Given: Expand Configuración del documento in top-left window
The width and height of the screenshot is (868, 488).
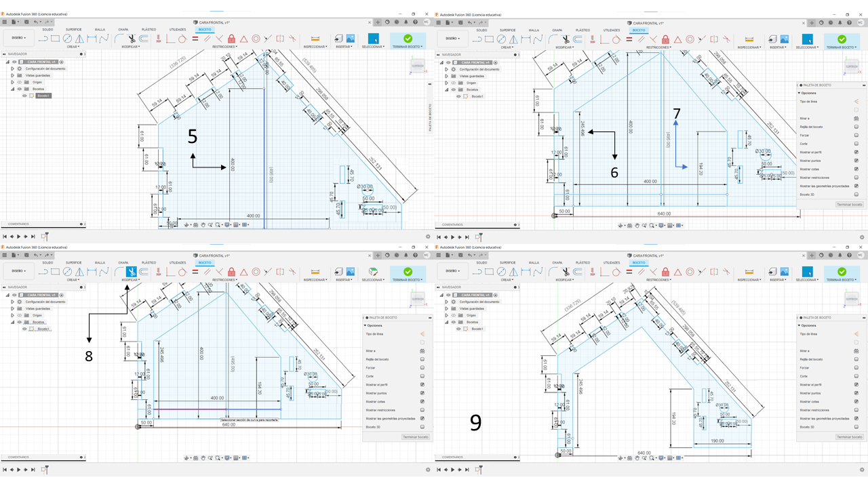Looking at the screenshot, I should [12, 68].
